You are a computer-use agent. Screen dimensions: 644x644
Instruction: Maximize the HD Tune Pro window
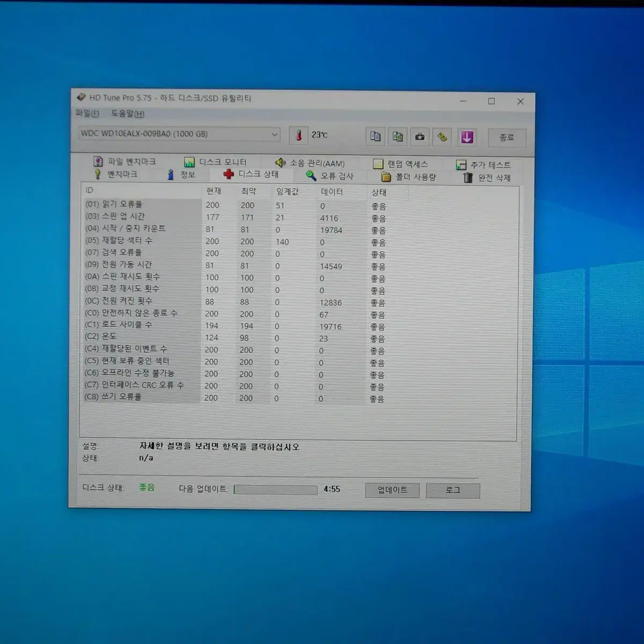491,101
